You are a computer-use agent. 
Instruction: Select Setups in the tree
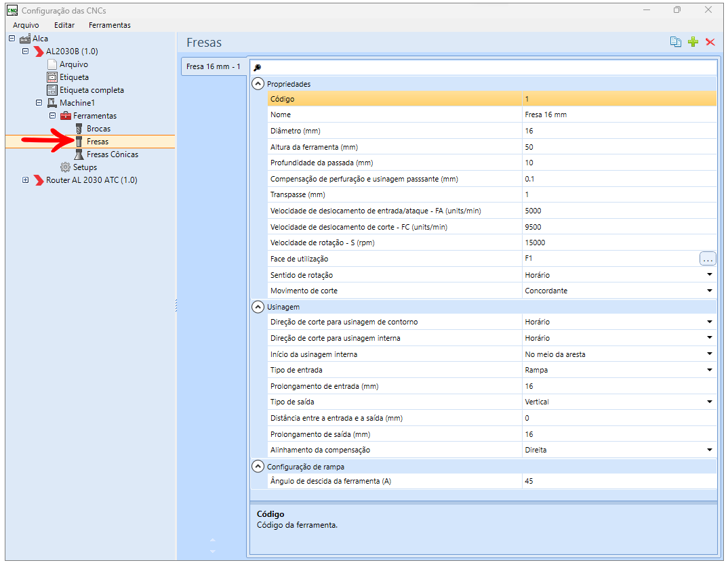point(85,167)
